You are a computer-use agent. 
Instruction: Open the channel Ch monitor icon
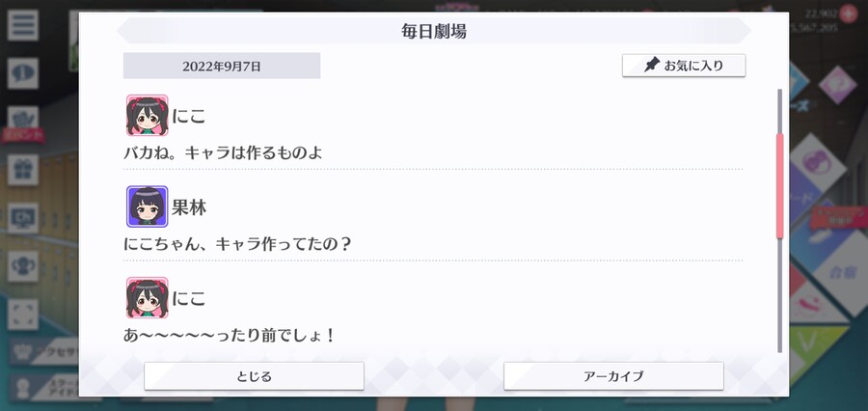click(x=23, y=218)
